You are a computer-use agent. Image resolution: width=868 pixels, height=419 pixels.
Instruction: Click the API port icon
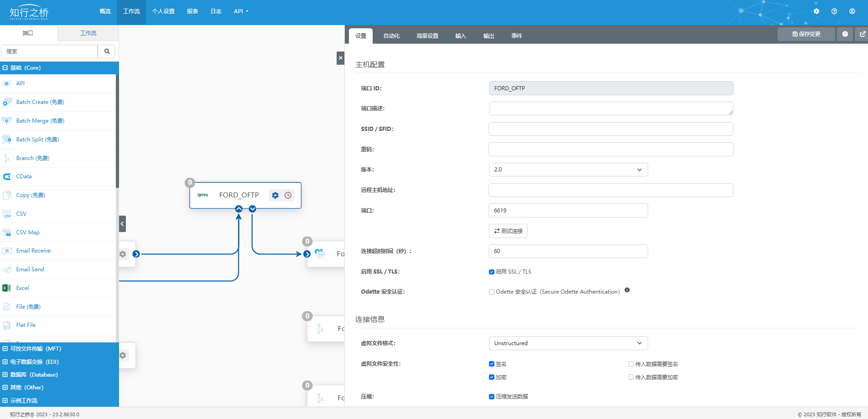tap(7, 83)
